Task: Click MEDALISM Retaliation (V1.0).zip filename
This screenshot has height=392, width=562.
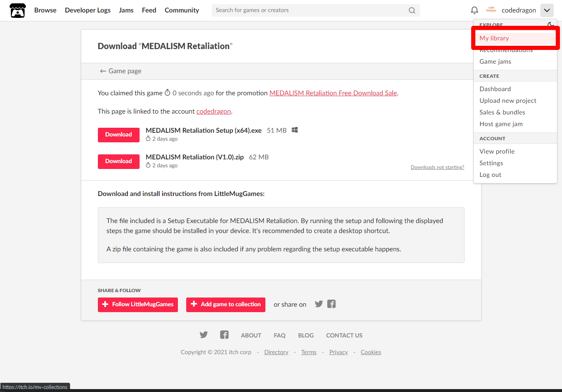Action: [x=195, y=157]
